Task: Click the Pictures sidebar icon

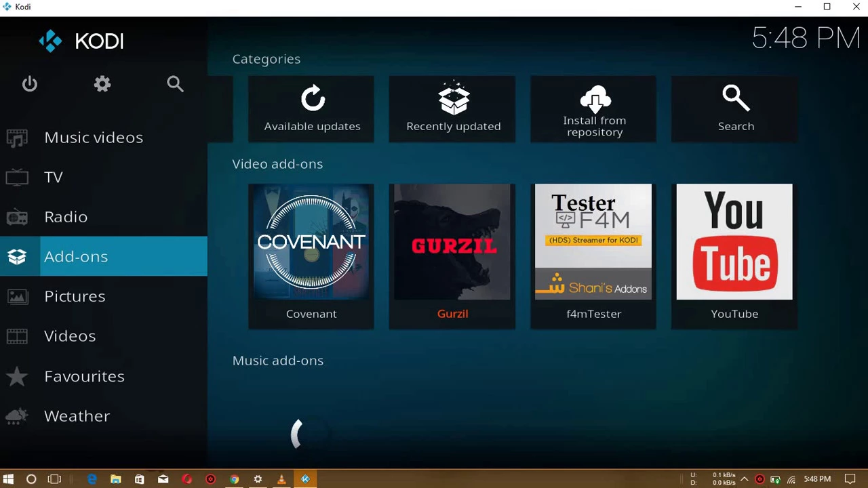Action: click(x=17, y=296)
